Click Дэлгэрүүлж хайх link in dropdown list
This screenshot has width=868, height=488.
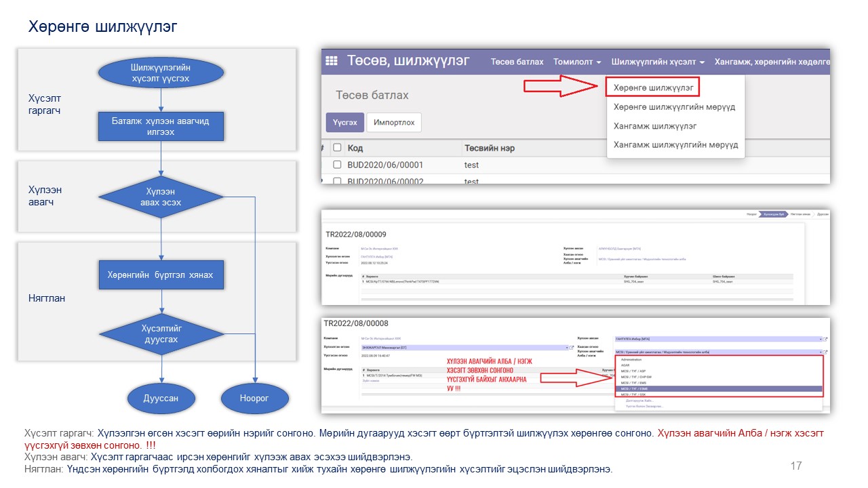(x=640, y=401)
